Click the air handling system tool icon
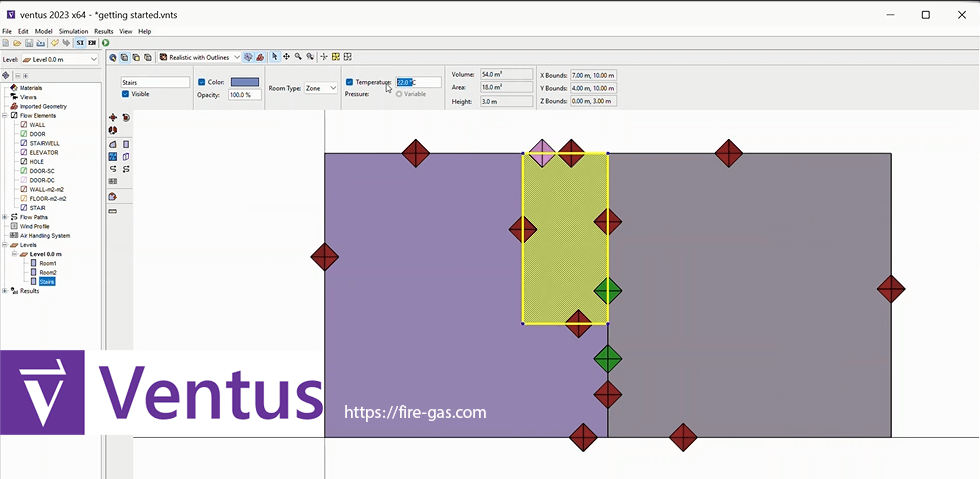980x479 pixels. [x=113, y=181]
